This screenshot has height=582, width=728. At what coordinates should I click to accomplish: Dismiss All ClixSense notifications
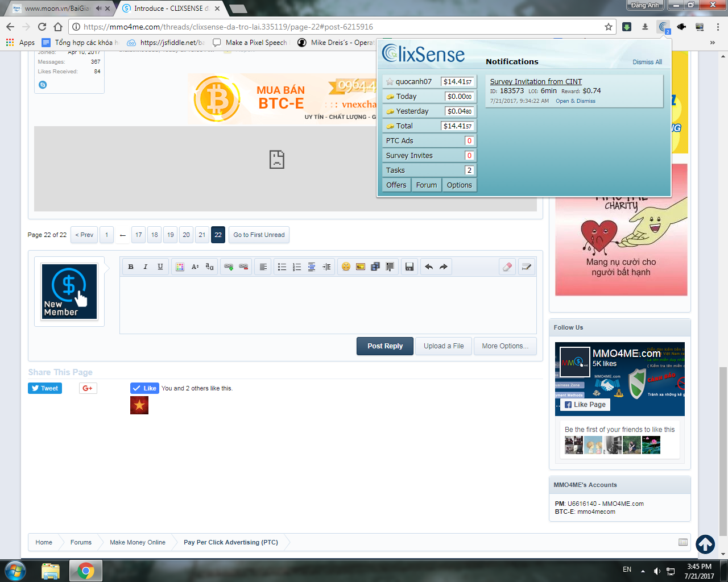(647, 62)
